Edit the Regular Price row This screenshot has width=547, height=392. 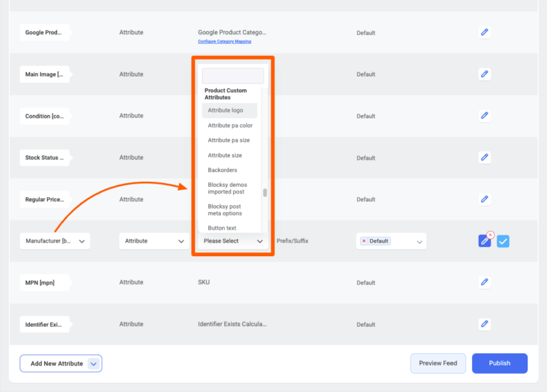pos(484,199)
